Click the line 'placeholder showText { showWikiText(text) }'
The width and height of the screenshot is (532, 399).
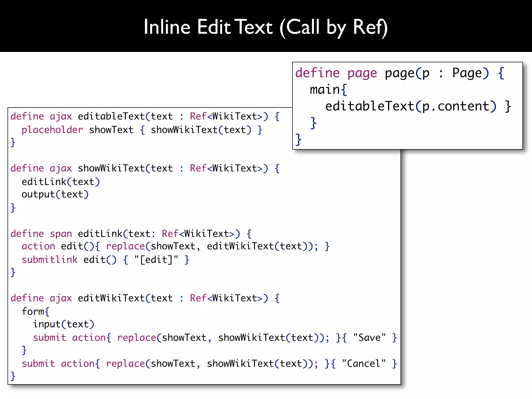(x=142, y=130)
